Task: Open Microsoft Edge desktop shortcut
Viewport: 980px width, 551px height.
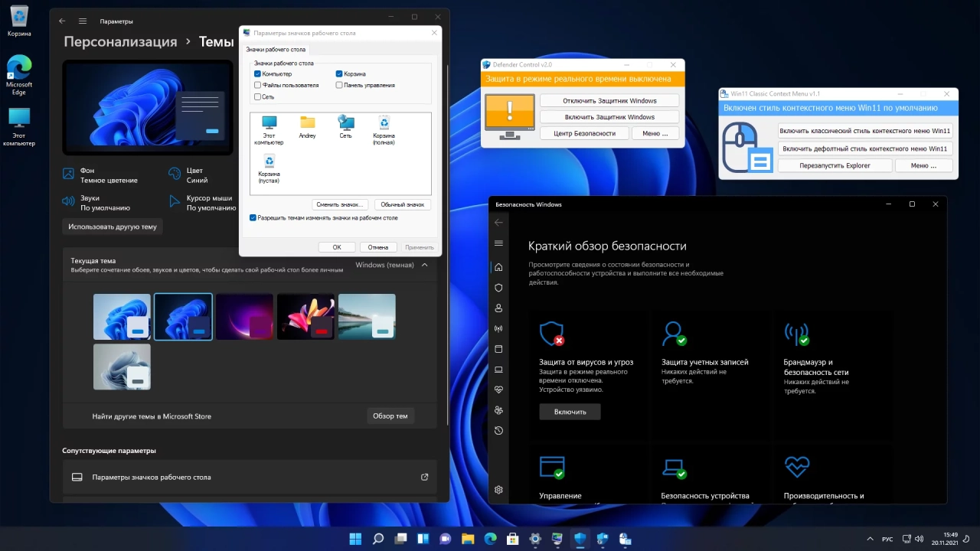Action: [19, 75]
